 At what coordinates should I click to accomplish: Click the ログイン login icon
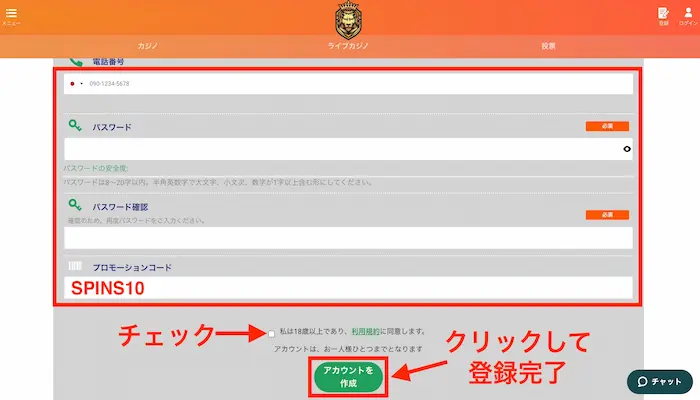pyautogui.click(x=687, y=13)
